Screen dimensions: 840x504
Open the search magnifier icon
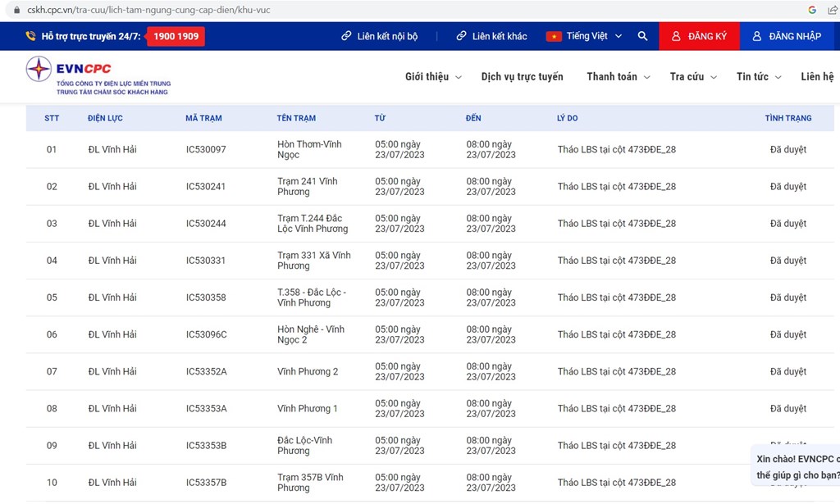tap(642, 36)
